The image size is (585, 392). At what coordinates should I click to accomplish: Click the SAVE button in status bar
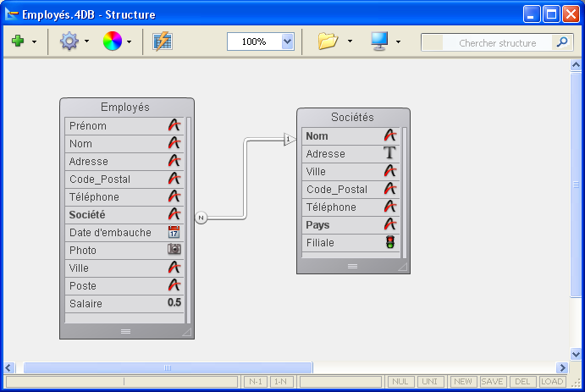click(x=493, y=382)
